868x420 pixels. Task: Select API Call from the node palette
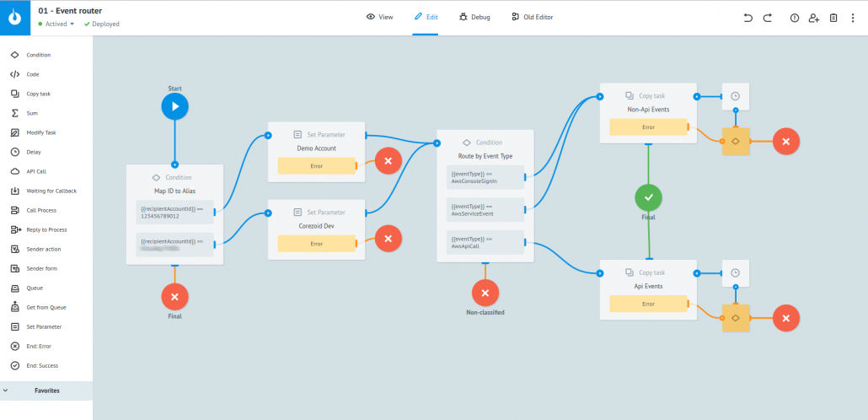(x=37, y=171)
